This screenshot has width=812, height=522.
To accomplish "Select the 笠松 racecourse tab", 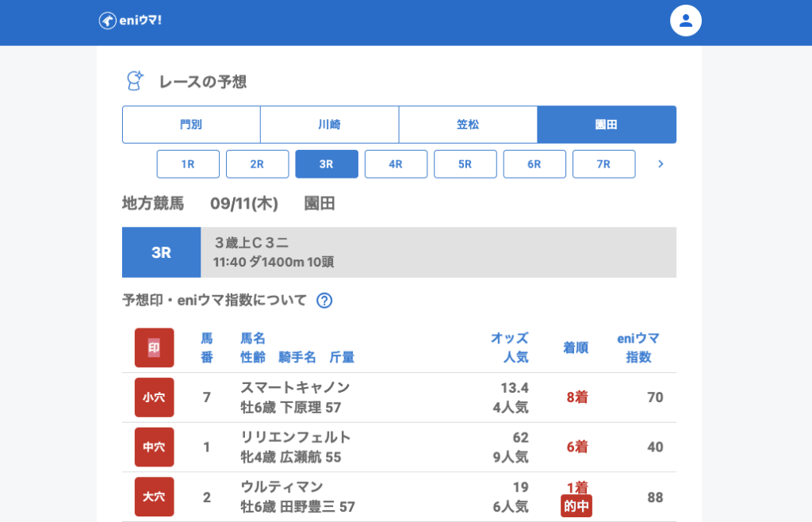I will pos(468,125).
